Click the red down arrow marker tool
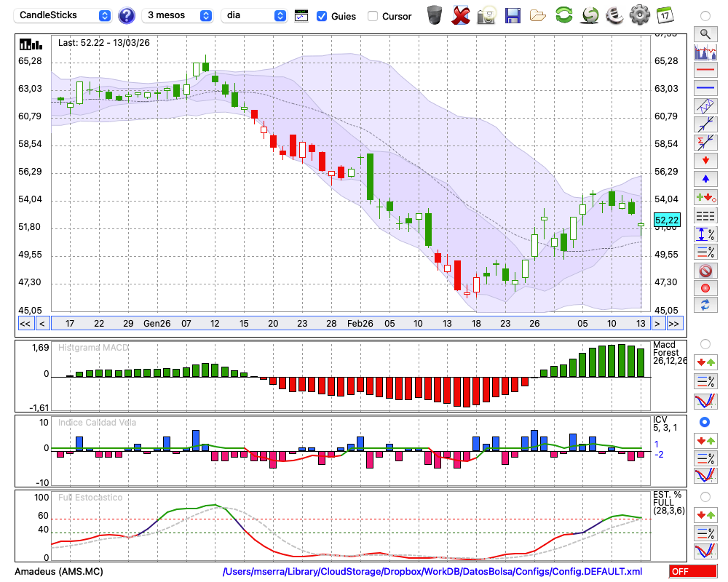 705,160
